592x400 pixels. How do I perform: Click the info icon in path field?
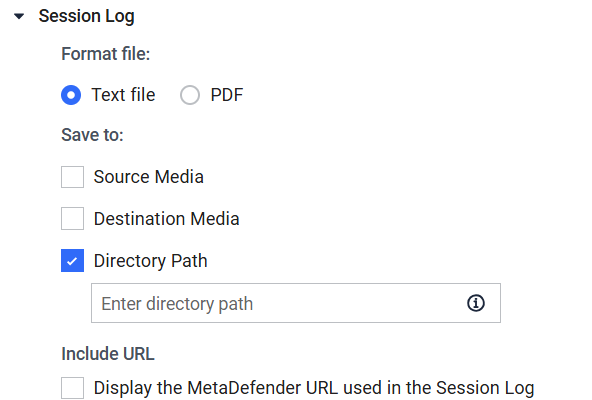click(x=476, y=303)
